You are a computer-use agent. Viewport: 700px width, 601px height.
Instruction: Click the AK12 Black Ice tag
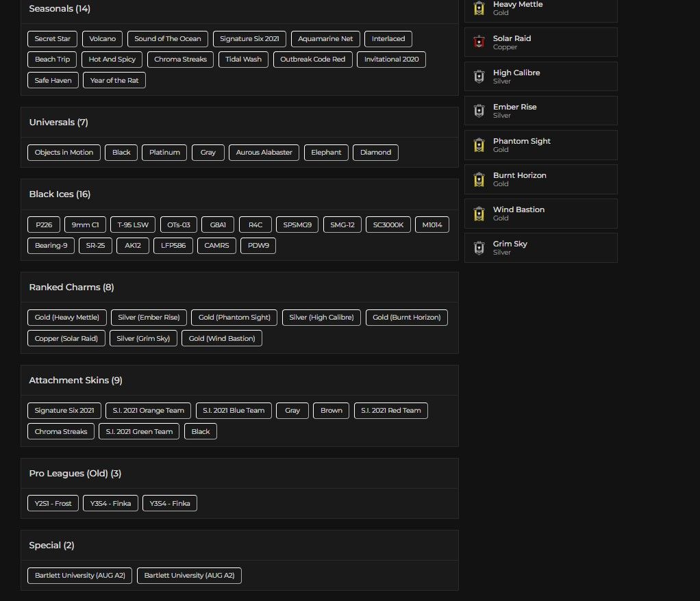[133, 246]
